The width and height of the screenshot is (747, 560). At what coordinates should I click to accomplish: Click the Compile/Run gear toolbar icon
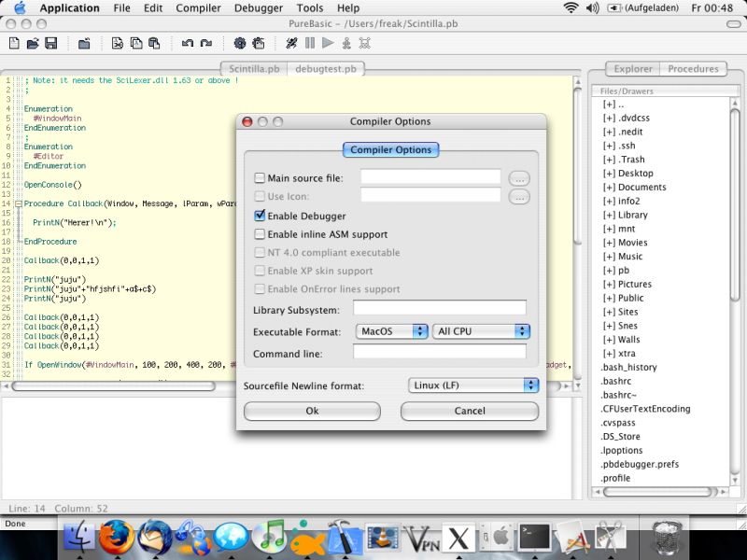[240, 43]
